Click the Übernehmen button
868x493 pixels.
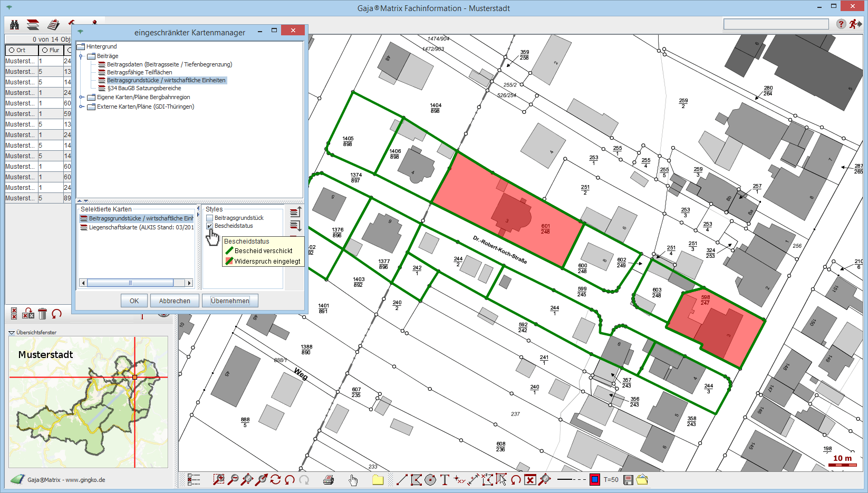point(230,301)
